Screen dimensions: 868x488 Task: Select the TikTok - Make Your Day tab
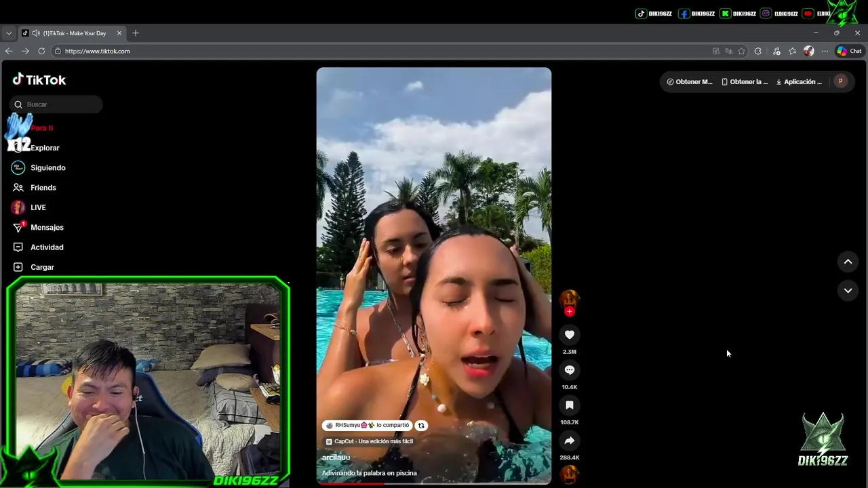coord(73,33)
